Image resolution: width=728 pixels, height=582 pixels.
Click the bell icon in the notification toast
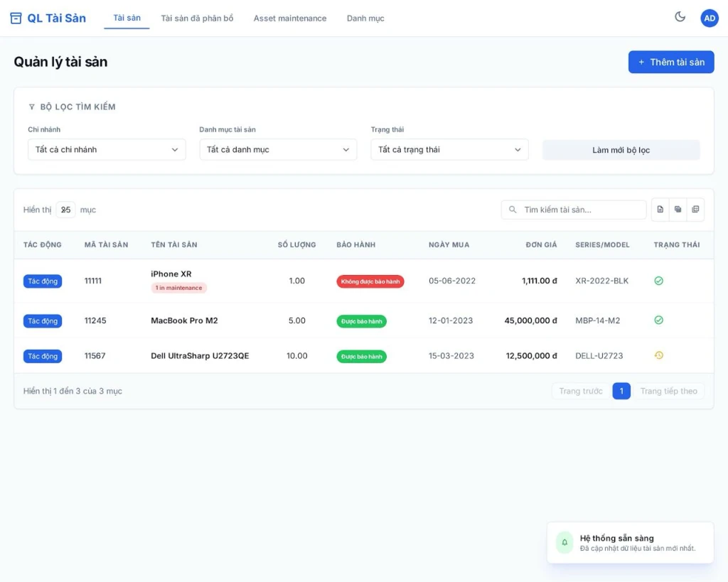point(564,542)
